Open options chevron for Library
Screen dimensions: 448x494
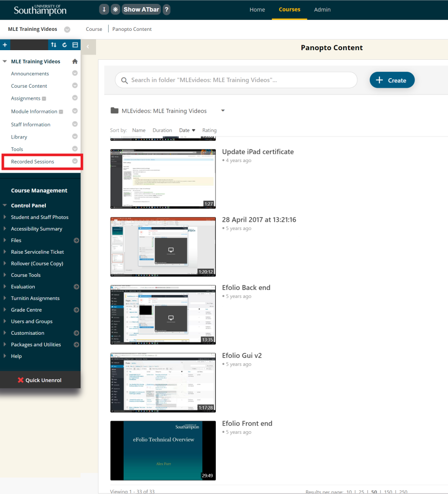click(x=75, y=137)
